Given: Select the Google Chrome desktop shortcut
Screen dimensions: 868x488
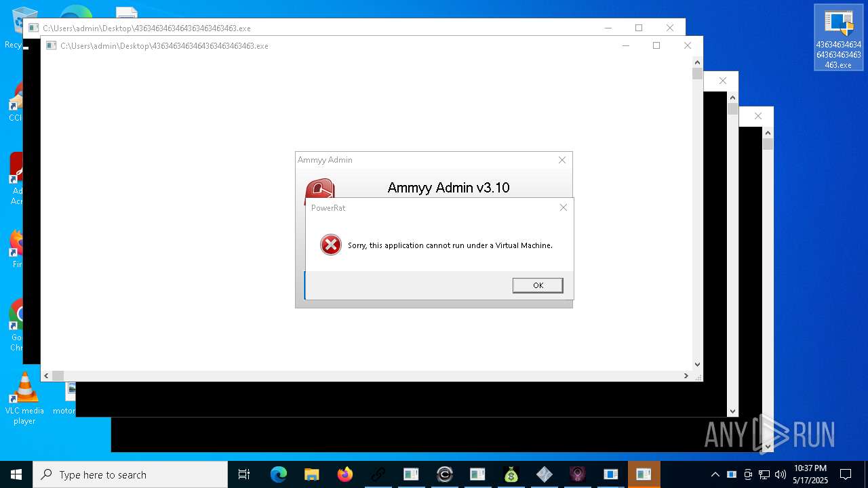Looking at the screenshot, I should pos(16,325).
